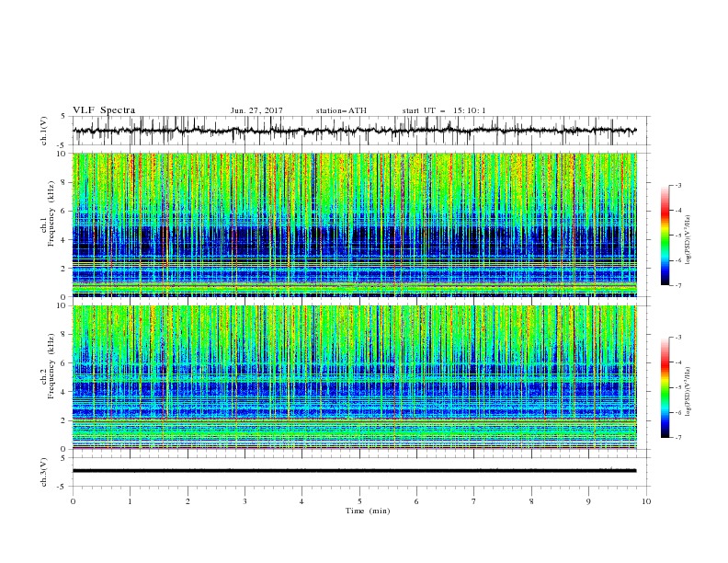The width and height of the screenshot is (728, 563).
Task: Select the date text "Jun. 27, 2017"
Action: (256, 110)
